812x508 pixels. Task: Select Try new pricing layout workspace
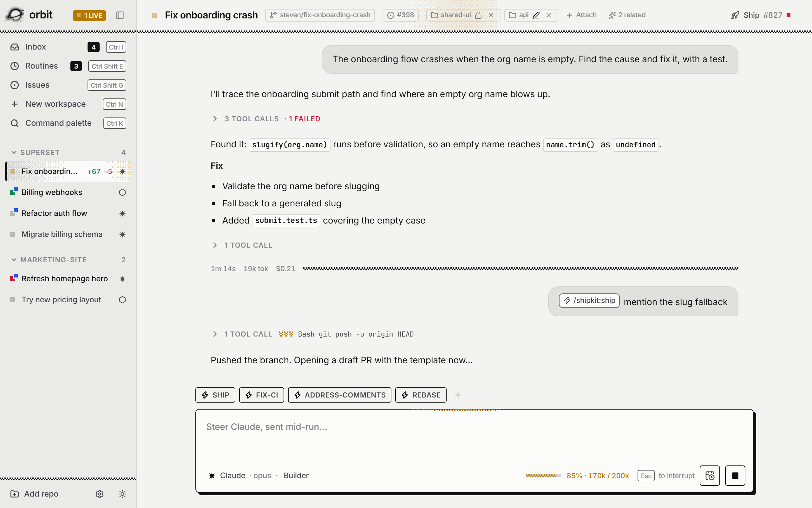(68, 300)
